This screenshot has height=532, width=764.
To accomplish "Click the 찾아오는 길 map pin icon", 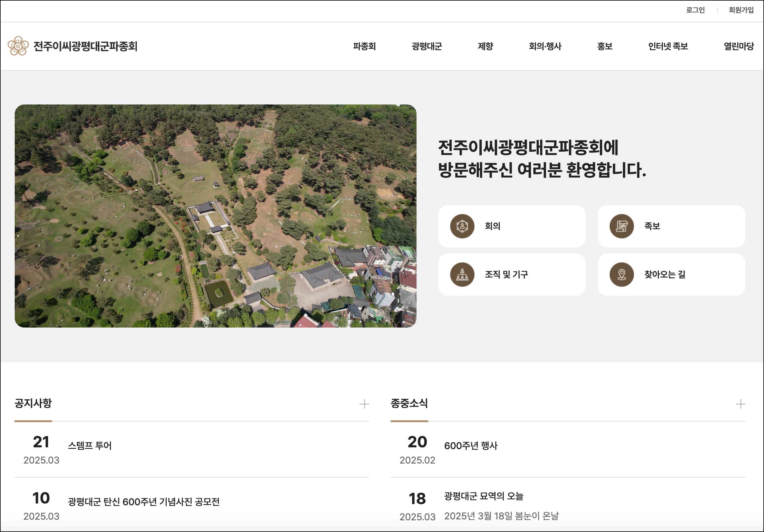I will tap(621, 274).
